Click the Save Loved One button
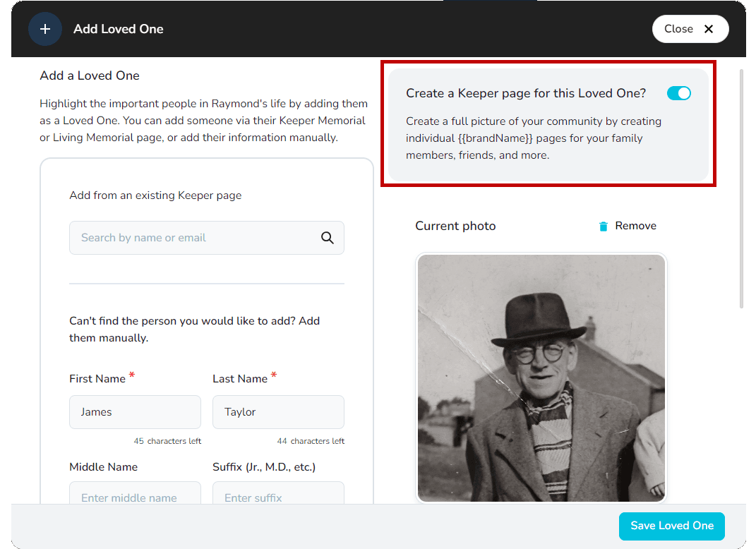 coord(671,526)
